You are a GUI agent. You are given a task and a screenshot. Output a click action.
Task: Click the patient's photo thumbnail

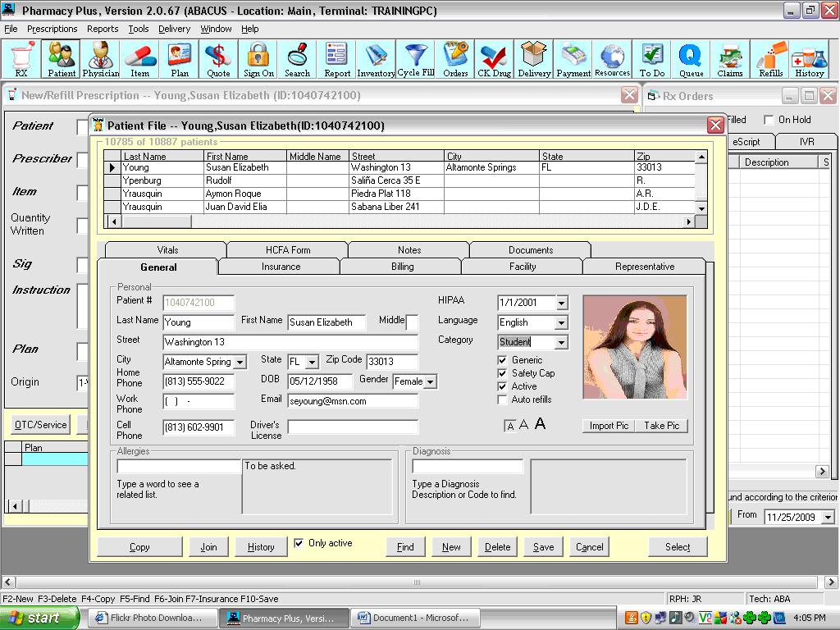(x=635, y=345)
